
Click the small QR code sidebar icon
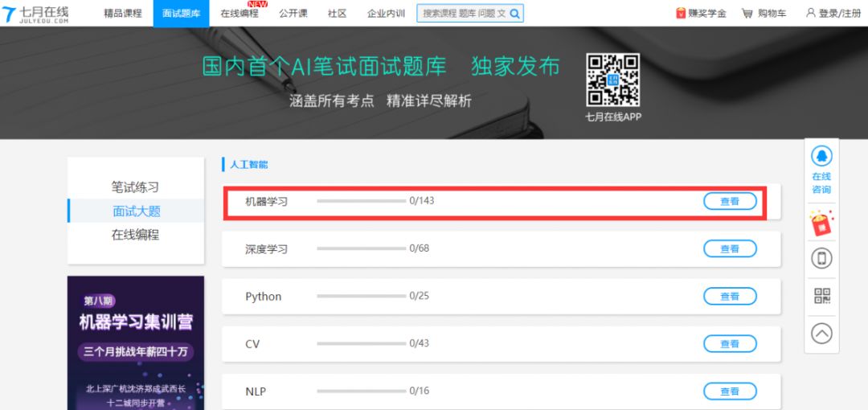pyautogui.click(x=822, y=296)
